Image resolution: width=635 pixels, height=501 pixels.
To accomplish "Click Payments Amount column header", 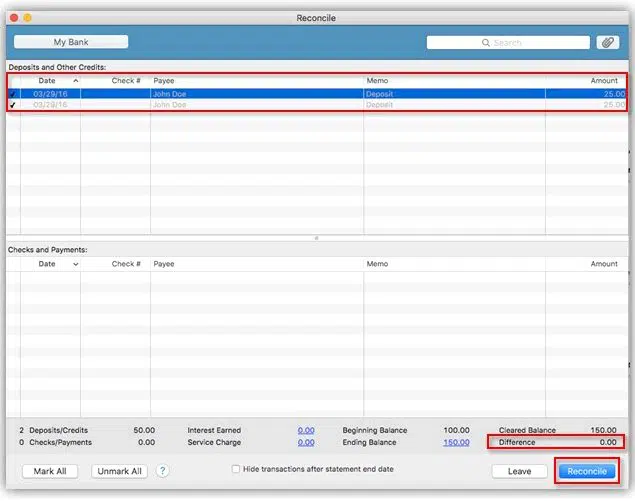I will (x=586, y=264).
